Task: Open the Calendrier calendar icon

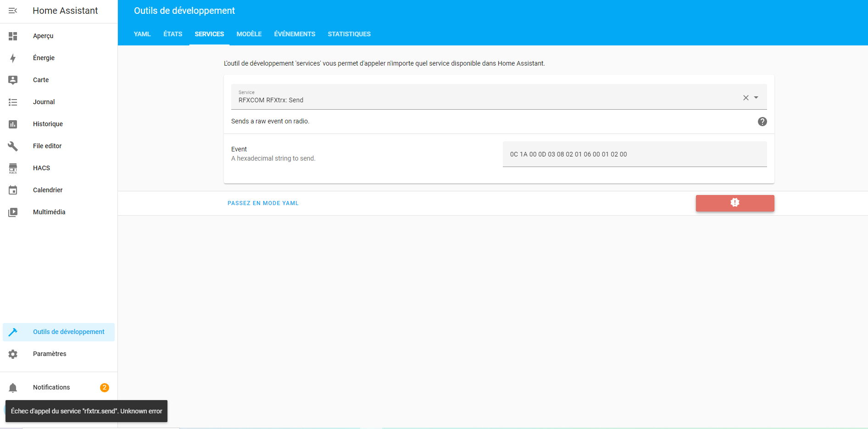Action: 13,190
